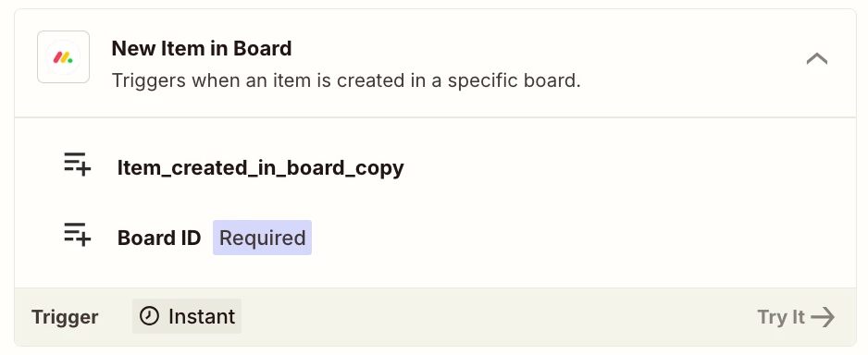Screen dimensions: 868x355
Task: Open the Try It link
Action: 796,317
